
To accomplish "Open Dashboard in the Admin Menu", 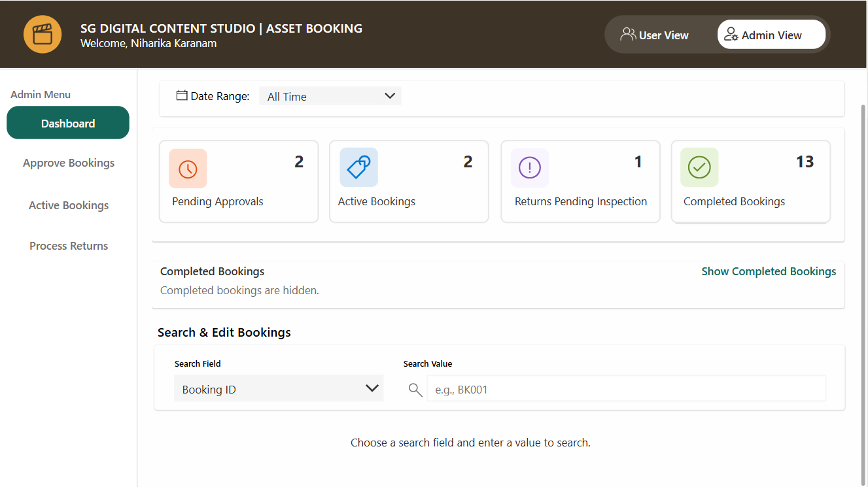I will 68,123.
